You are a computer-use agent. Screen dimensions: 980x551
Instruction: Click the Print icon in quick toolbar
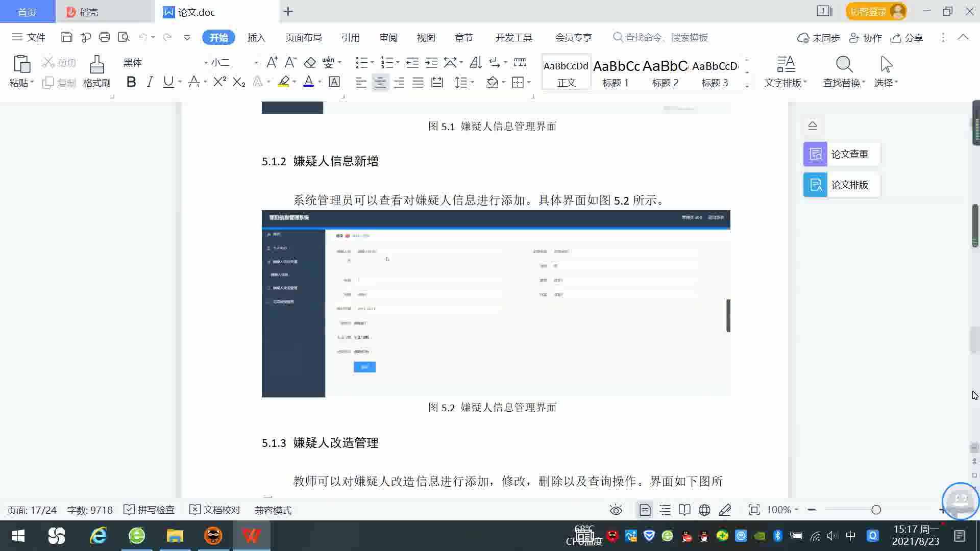[x=105, y=37]
